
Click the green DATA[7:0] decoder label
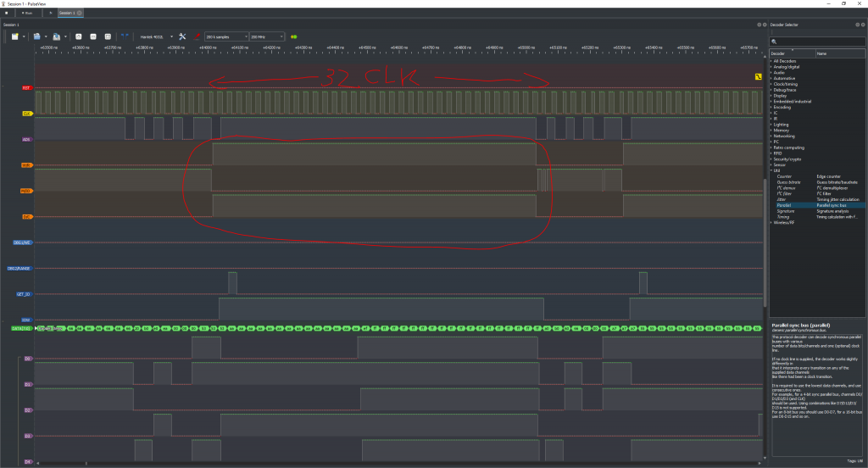tap(22, 328)
